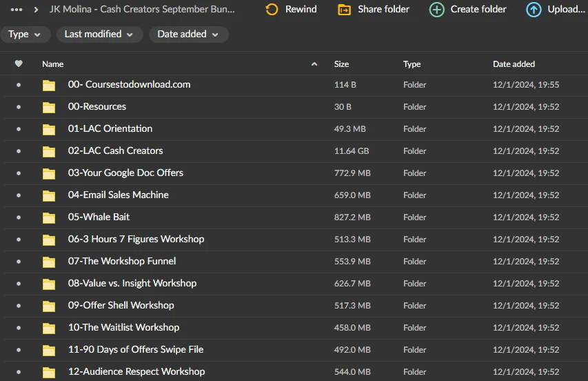Toggle favorite dot for 07-The Workshop Funnel

pyautogui.click(x=19, y=262)
